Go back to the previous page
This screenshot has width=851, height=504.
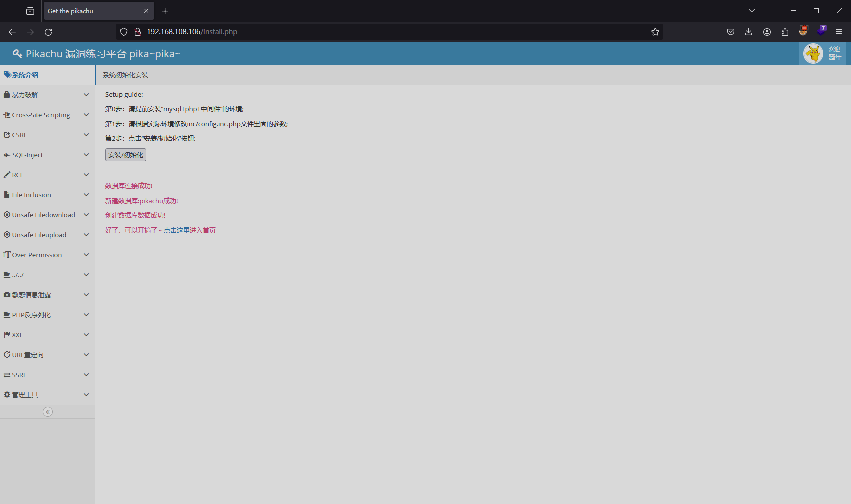(12, 32)
